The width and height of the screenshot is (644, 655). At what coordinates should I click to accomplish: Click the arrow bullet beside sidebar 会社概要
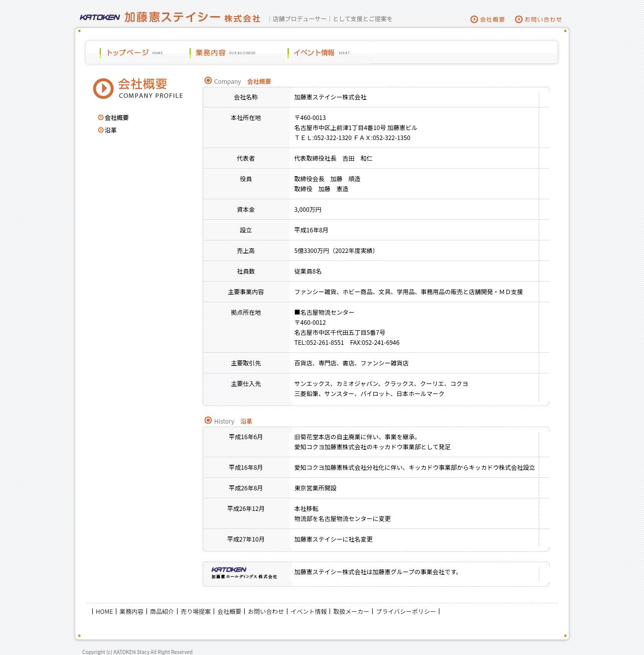(101, 117)
